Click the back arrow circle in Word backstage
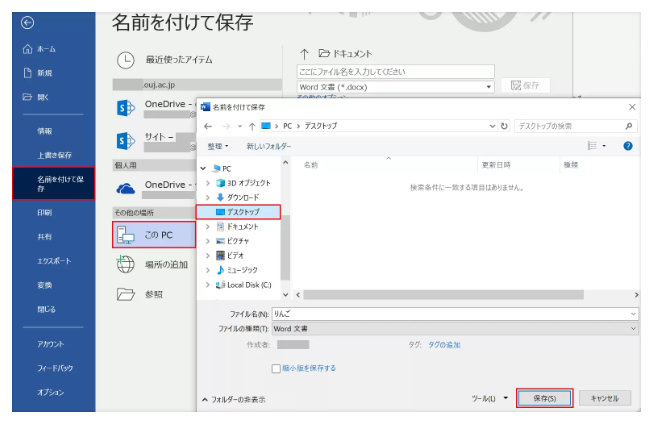 coord(28,21)
